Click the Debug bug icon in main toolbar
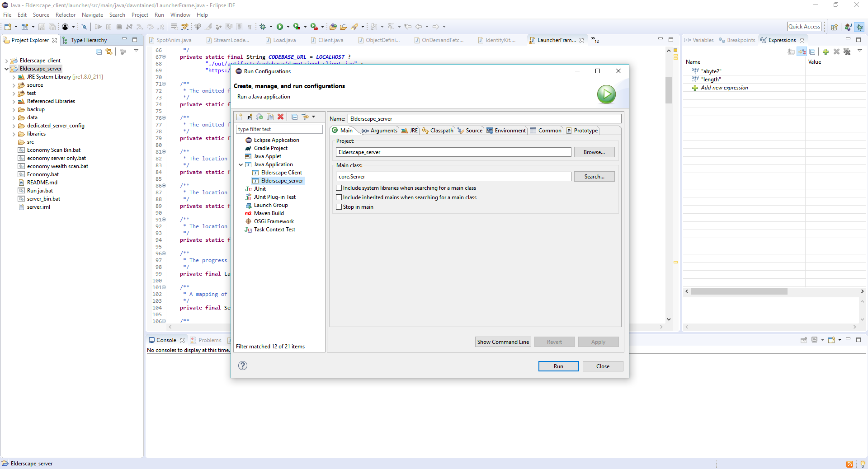This screenshot has height=469, width=868. click(x=263, y=27)
